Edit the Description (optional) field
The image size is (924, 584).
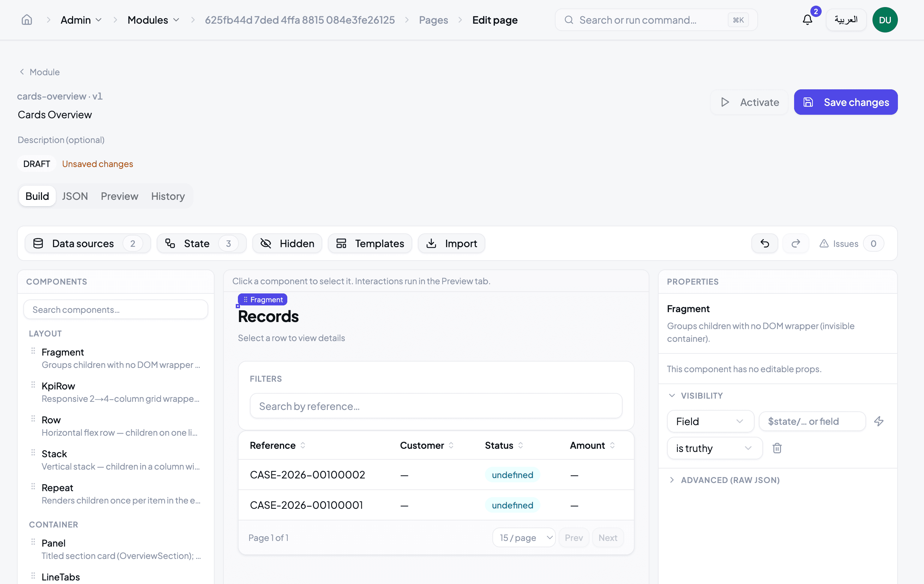click(61, 139)
